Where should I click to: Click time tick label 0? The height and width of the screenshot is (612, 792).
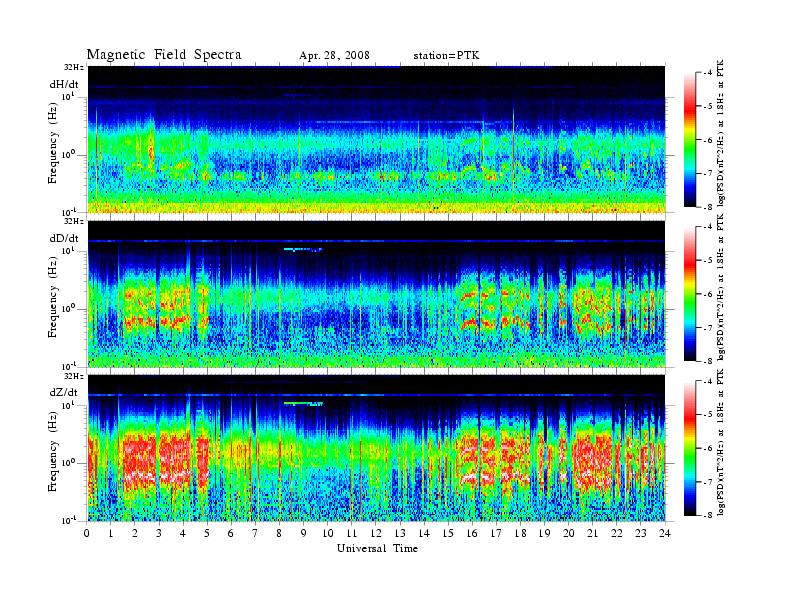point(87,534)
